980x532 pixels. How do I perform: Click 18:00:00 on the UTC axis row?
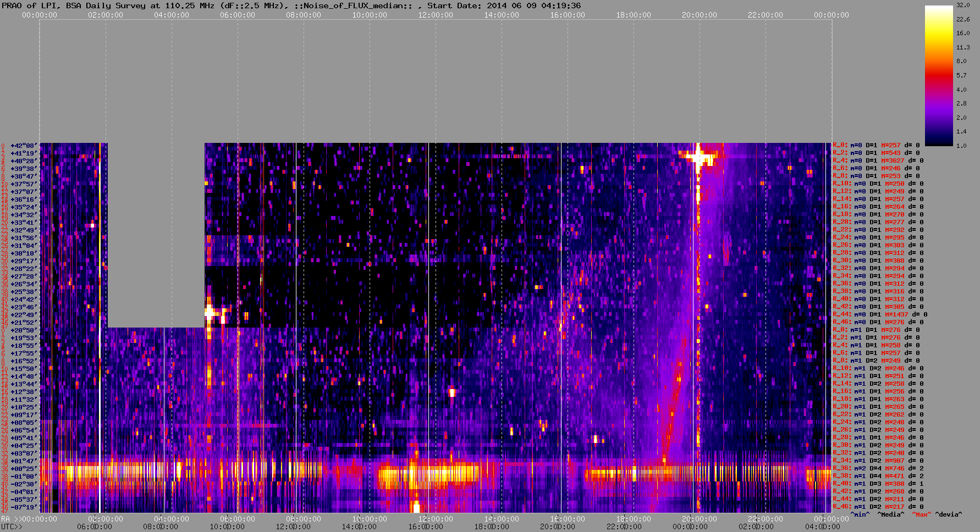click(492, 527)
